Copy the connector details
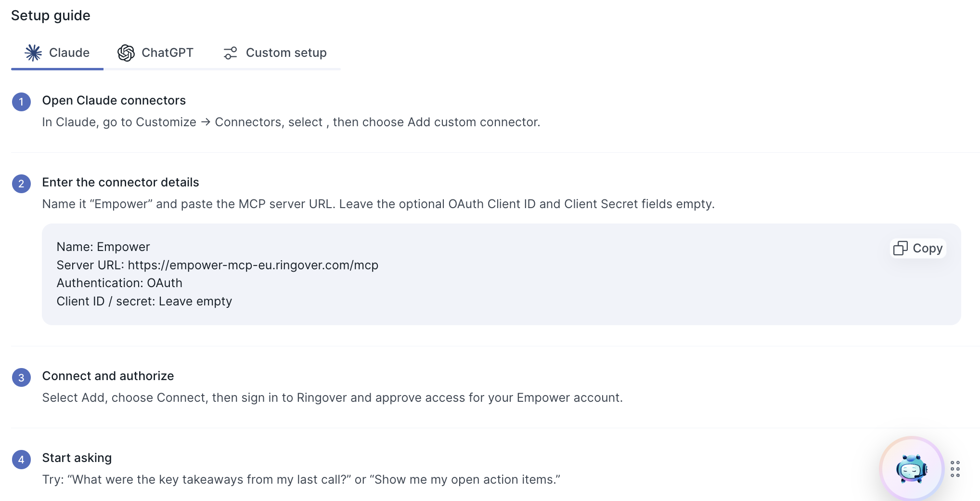Image resolution: width=980 pixels, height=501 pixels. coord(918,248)
